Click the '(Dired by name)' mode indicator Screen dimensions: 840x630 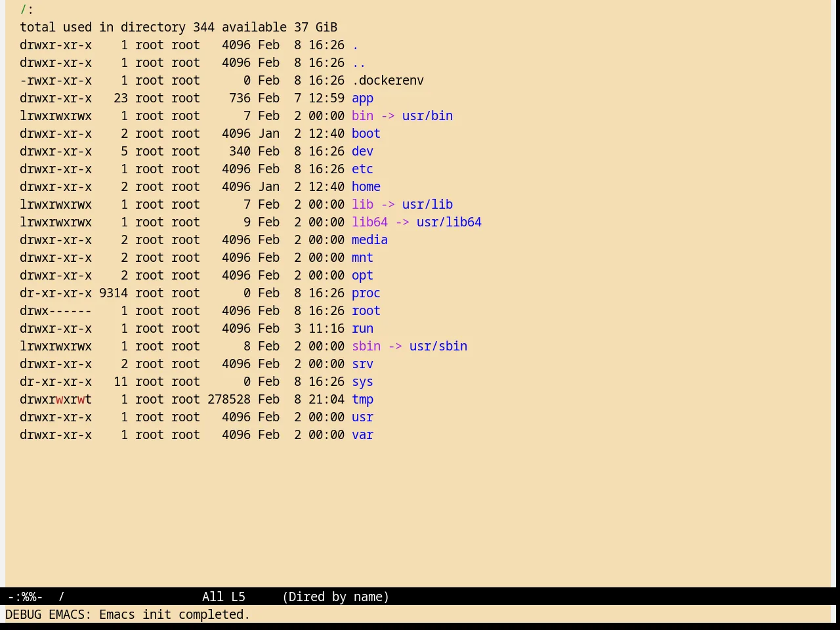click(335, 597)
